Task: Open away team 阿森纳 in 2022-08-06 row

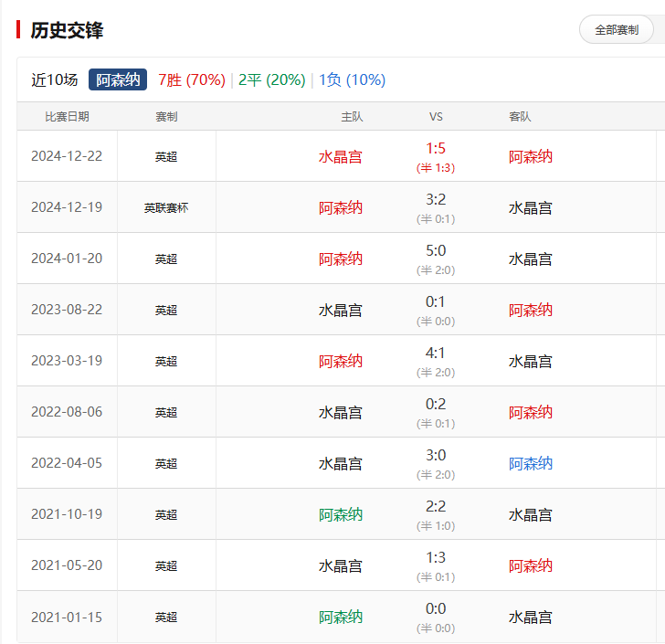Action: [x=531, y=412]
